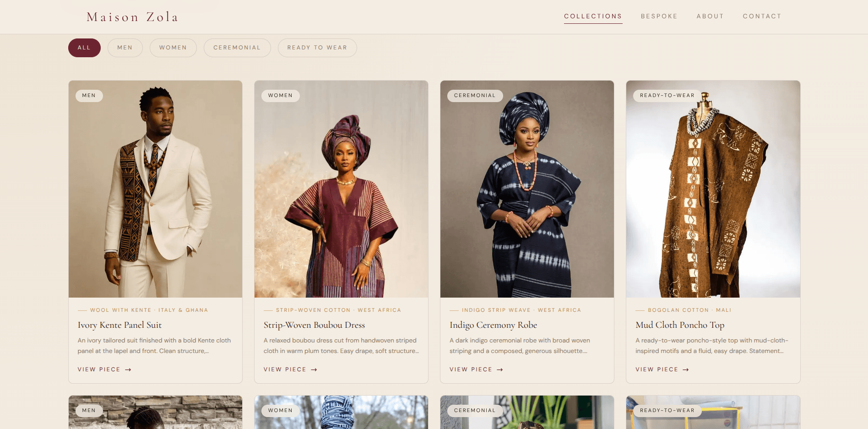This screenshot has width=868, height=429.
Task: View Piece link under Ivory Kente Suit
Action: tap(104, 369)
